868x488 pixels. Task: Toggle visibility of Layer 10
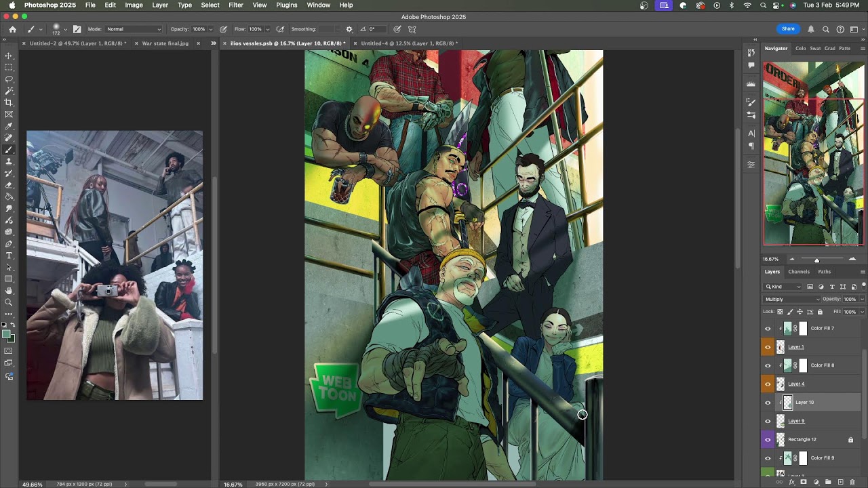click(x=768, y=403)
